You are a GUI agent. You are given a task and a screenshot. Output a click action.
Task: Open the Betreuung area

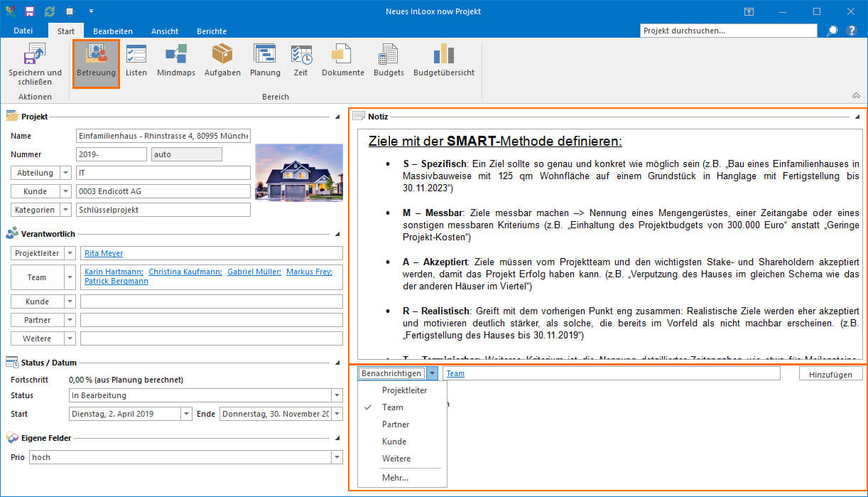coord(96,64)
